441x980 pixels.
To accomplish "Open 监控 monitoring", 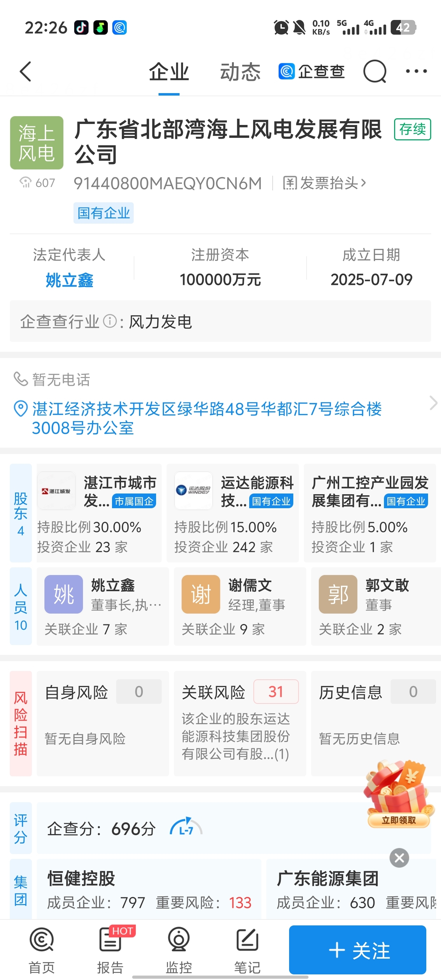I will (x=179, y=950).
